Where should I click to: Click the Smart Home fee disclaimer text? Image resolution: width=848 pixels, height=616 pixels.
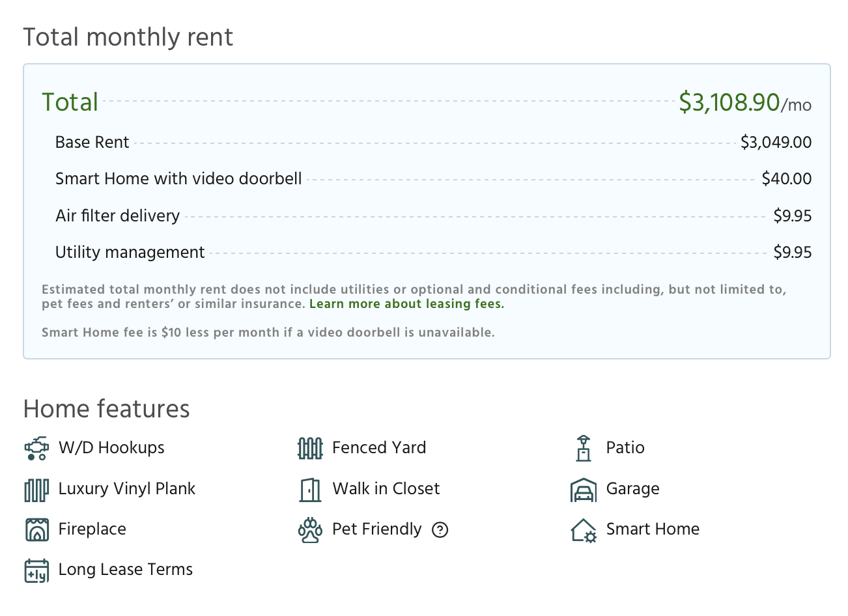click(268, 332)
